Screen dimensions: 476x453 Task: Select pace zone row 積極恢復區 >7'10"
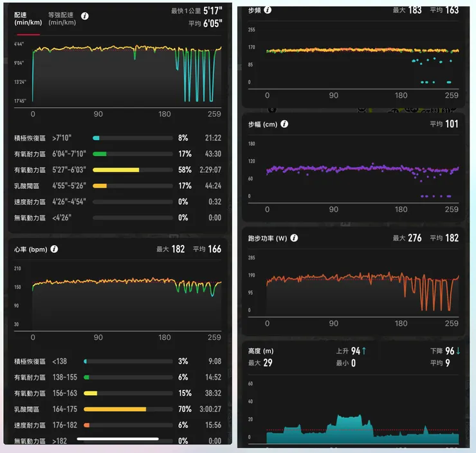coord(118,138)
